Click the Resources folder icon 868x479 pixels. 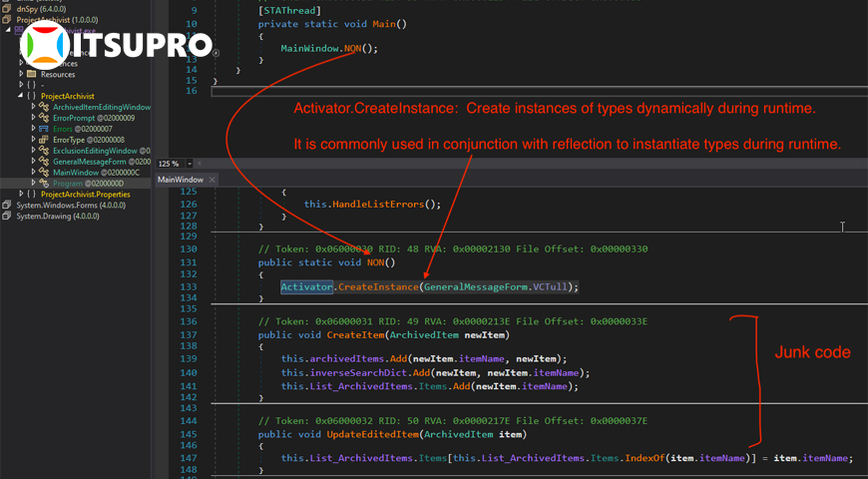pos(31,74)
